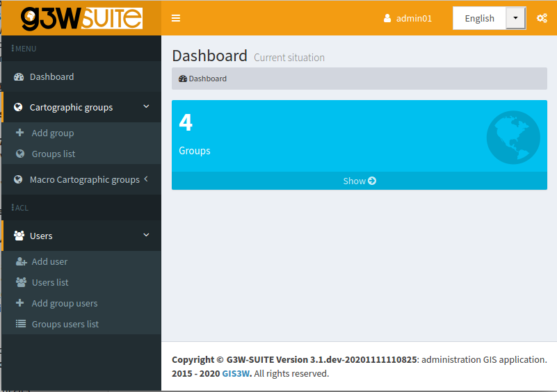Expand the Macro Cartographic groups arrow
Image resolution: width=557 pixels, height=392 pixels.
[x=146, y=179]
